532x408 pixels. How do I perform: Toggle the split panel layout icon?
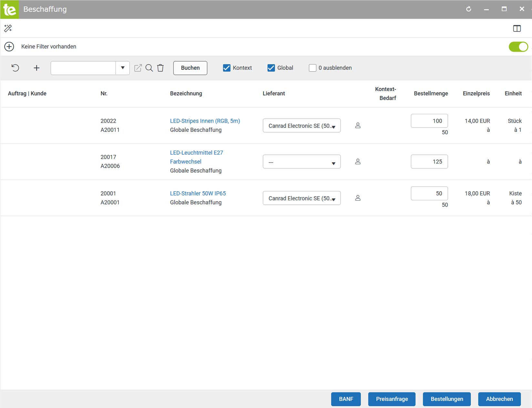click(517, 28)
